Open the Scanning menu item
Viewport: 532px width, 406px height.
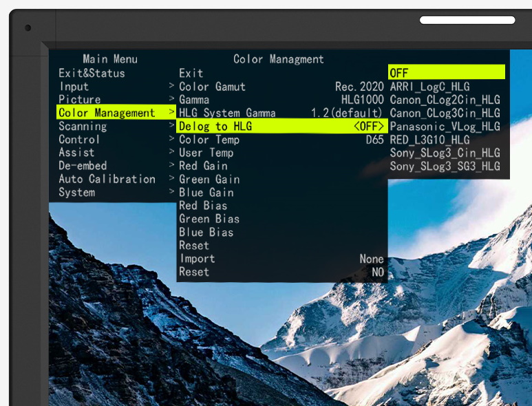point(83,126)
